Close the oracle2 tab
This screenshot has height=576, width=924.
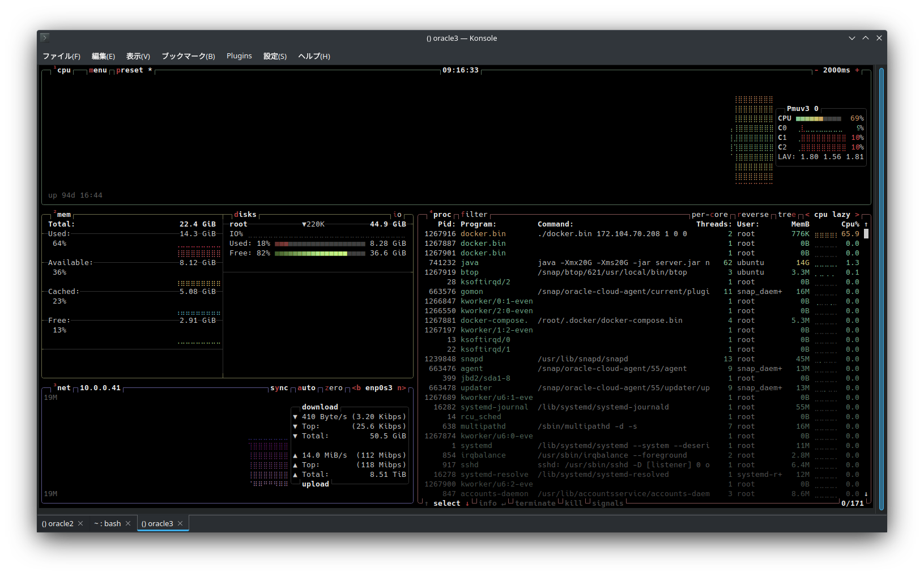coord(80,523)
